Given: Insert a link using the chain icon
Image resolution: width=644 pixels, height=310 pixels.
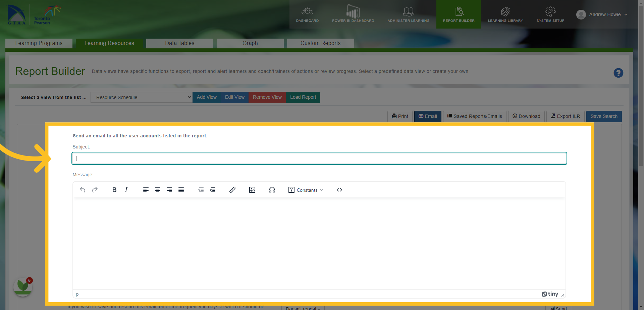Looking at the screenshot, I should pyautogui.click(x=232, y=190).
